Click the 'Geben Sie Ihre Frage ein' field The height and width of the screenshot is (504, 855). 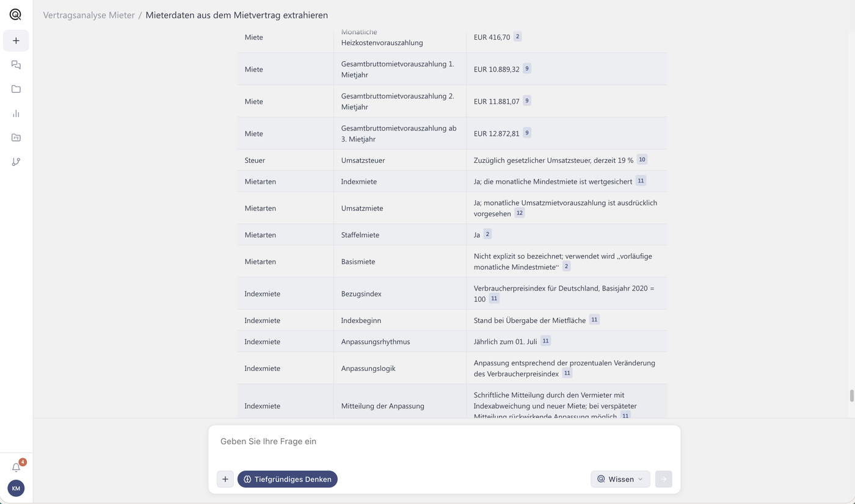pos(444,441)
